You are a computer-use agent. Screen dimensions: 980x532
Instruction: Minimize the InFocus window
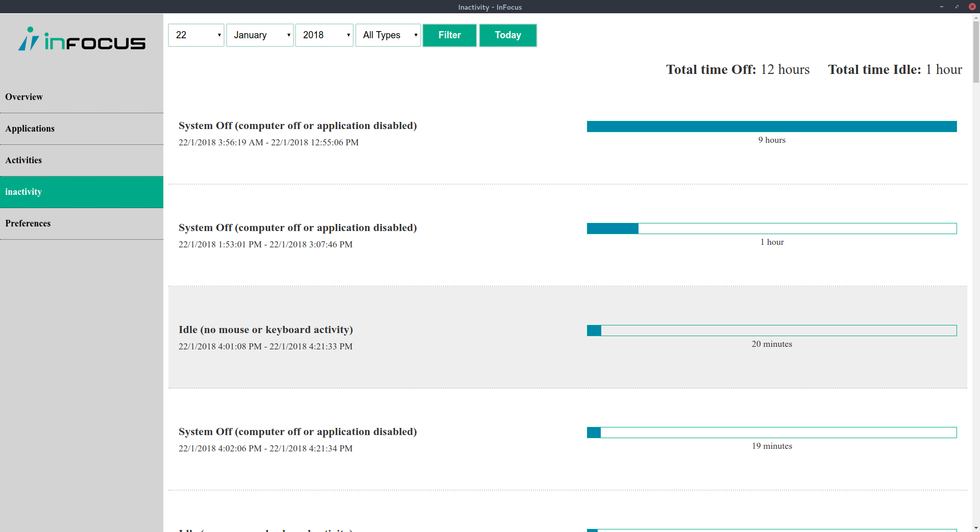pos(942,7)
